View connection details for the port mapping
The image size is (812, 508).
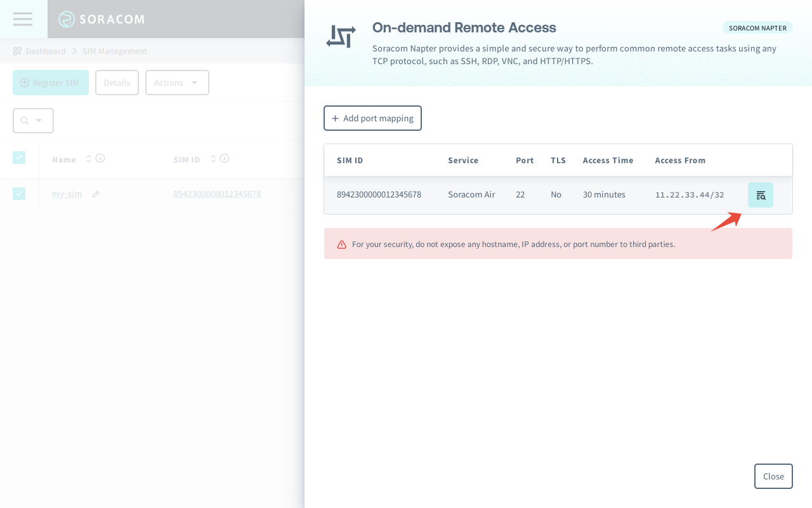click(761, 194)
